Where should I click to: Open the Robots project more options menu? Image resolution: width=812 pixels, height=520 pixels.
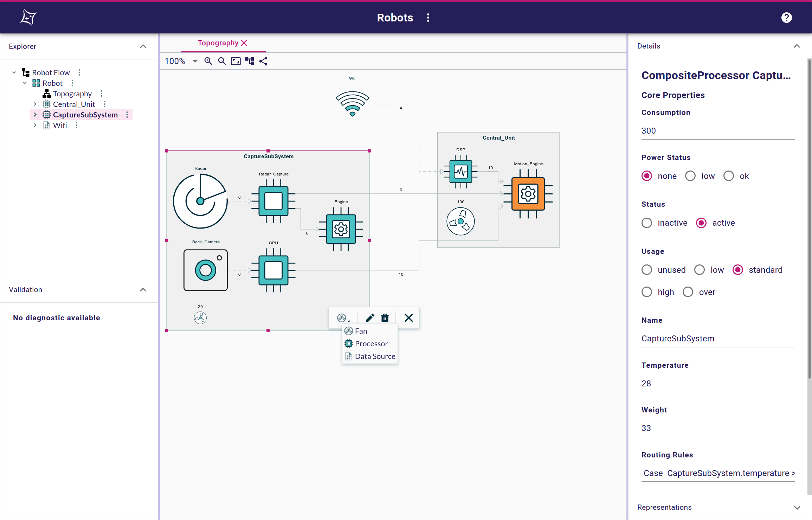click(x=428, y=18)
